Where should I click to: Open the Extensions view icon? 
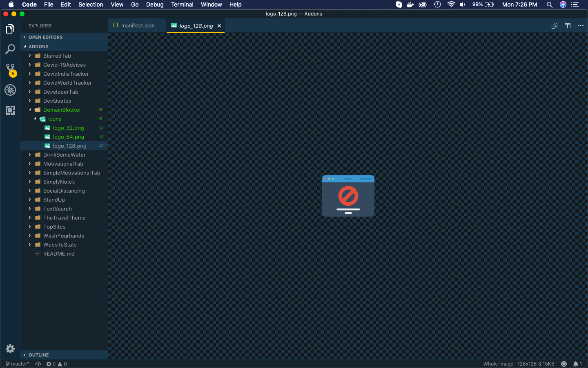pyautogui.click(x=10, y=110)
